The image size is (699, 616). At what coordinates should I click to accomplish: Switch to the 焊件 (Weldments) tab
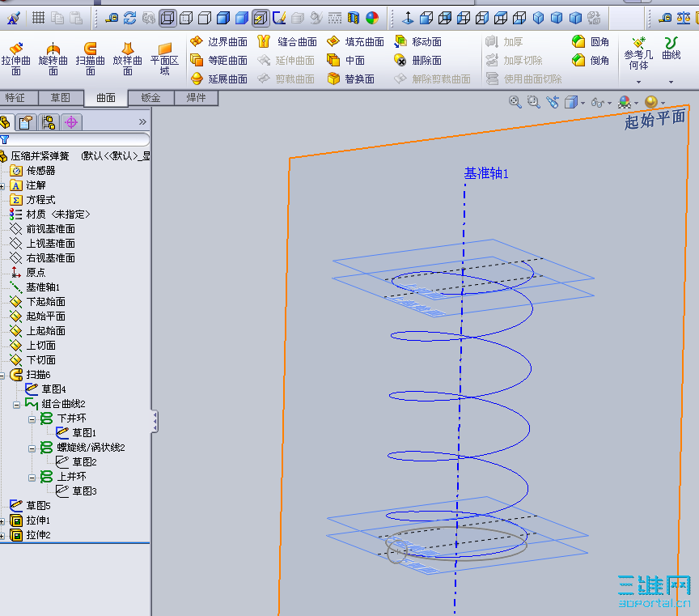click(x=196, y=98)
